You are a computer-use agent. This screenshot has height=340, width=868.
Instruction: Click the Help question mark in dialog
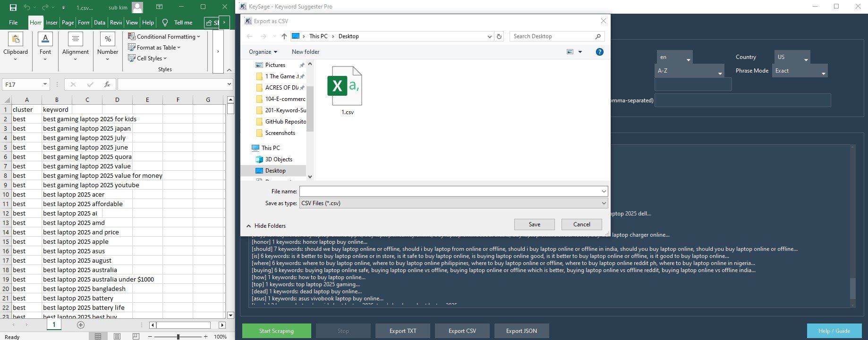click(600, 52)
